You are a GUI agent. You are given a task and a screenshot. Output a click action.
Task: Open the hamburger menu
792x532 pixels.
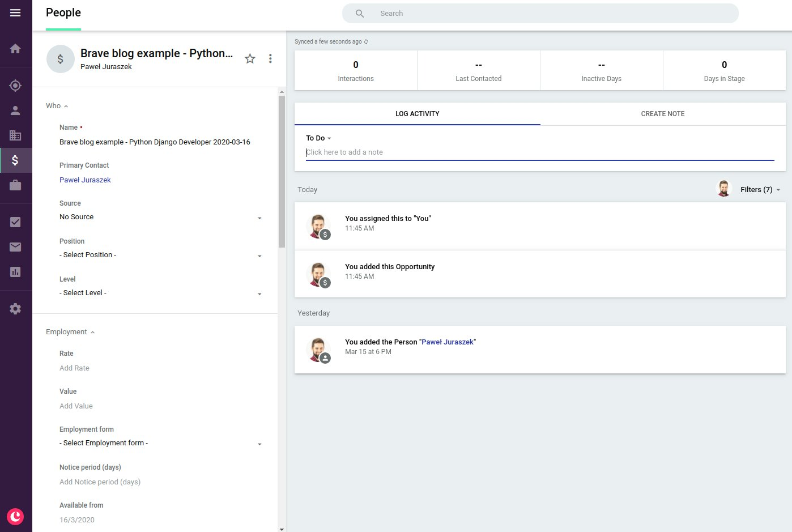tap(15, 12)
